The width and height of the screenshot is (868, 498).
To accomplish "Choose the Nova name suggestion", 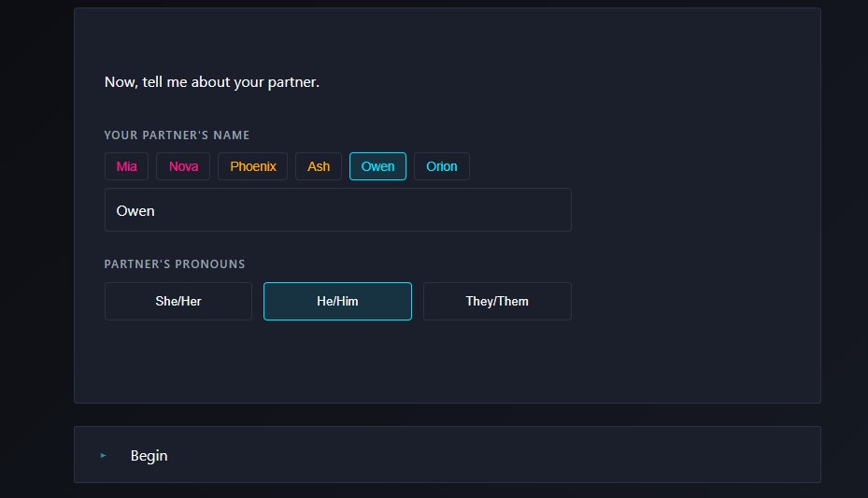I will coord(183,166).
